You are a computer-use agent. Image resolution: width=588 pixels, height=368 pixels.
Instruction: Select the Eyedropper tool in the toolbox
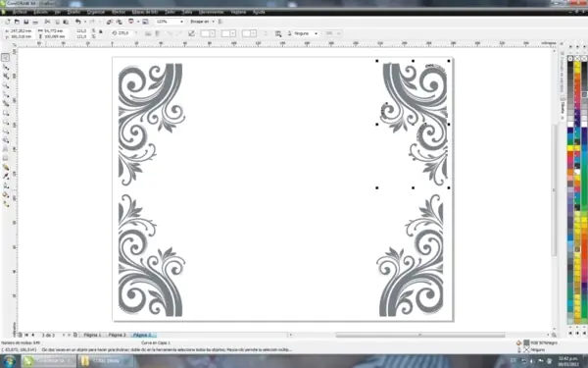[5, 176]
